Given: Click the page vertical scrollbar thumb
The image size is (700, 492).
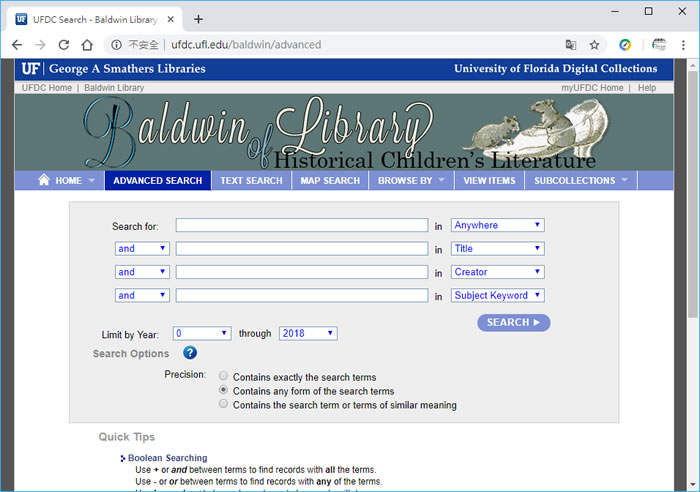Looking at the screenshot, I should (693, 194).
